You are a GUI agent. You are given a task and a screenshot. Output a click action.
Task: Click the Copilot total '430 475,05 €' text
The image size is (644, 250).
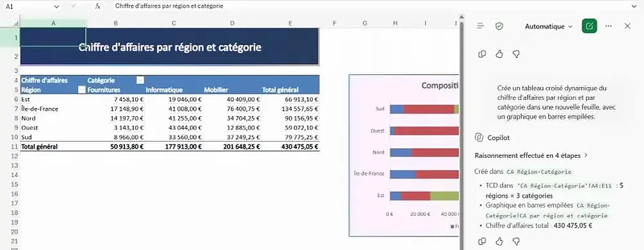click(x=573, y=226)
